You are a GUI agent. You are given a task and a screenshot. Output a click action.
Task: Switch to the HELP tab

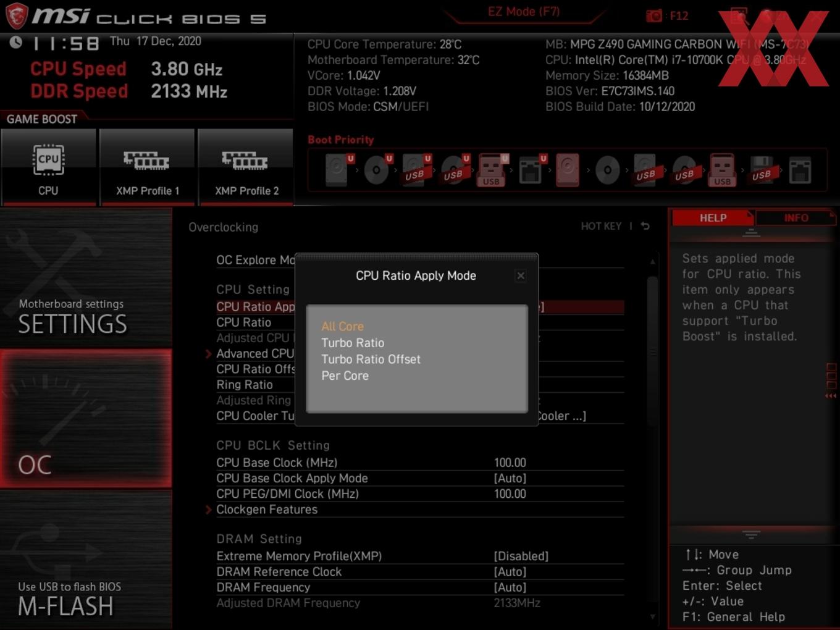tap(713, 217)
